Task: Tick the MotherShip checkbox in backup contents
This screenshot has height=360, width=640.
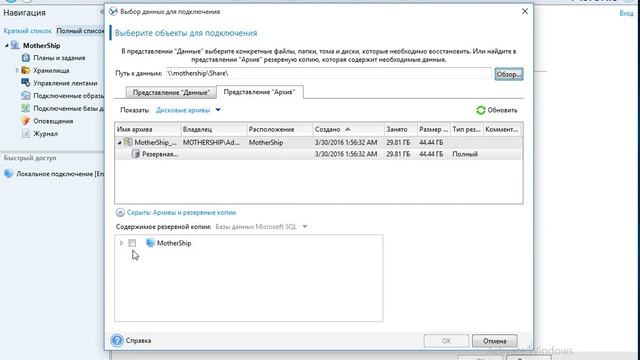Action: [132, 243]
